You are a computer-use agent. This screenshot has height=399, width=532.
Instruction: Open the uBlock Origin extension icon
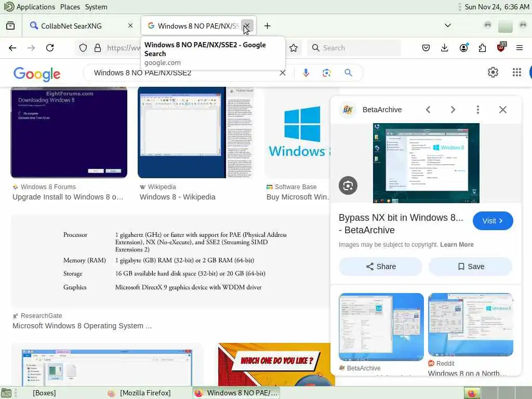[501, 47]
